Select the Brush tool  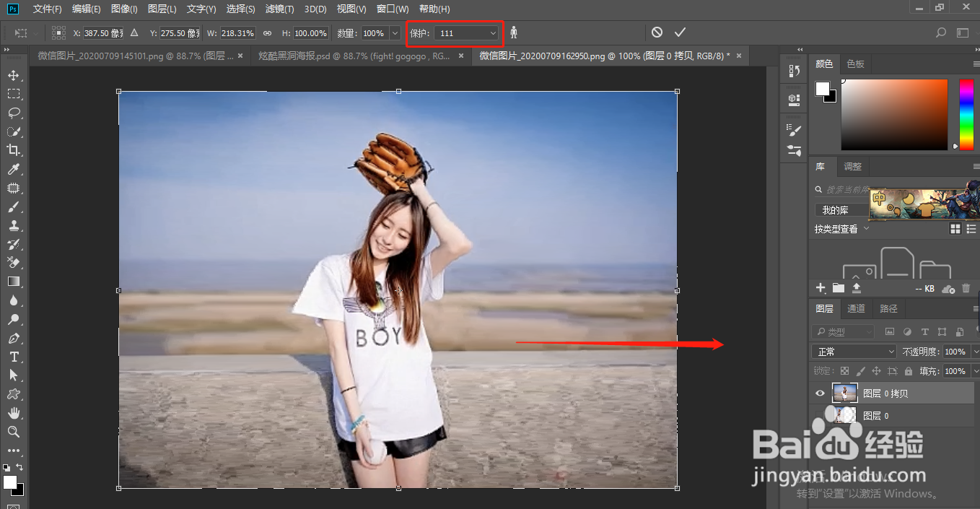(13, 206)
